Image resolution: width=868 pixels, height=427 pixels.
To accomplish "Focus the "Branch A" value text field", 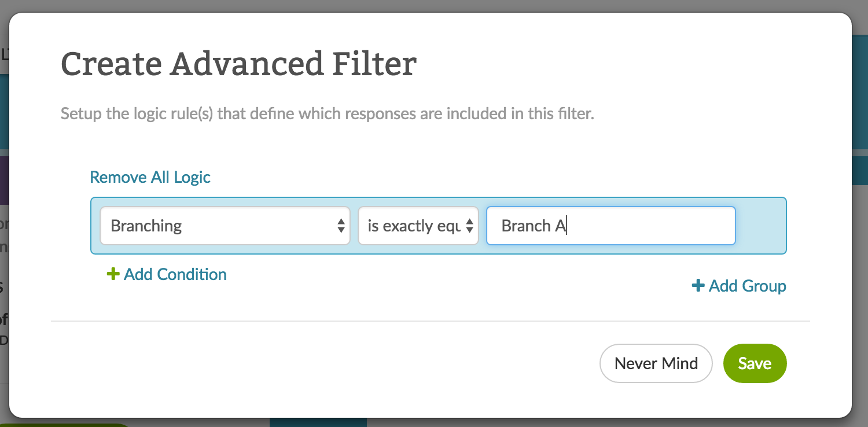I will (x=610, y=226).
